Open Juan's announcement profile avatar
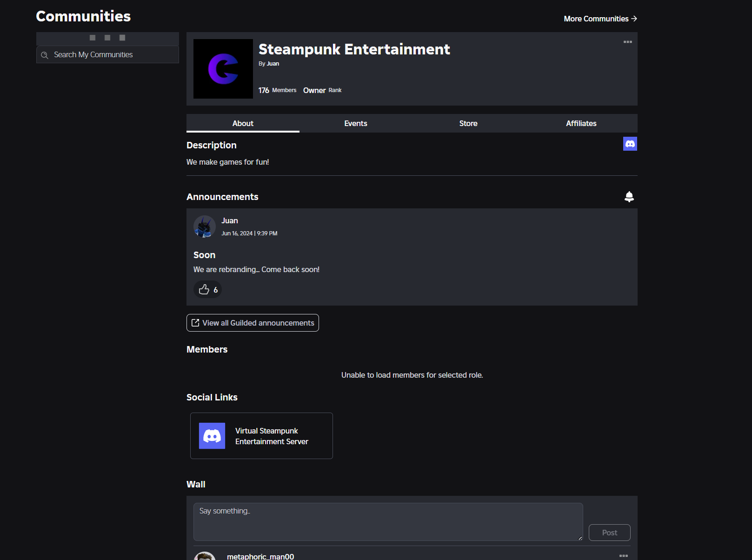The height and width of the screenshot is (560, 752). coord(204,227)
